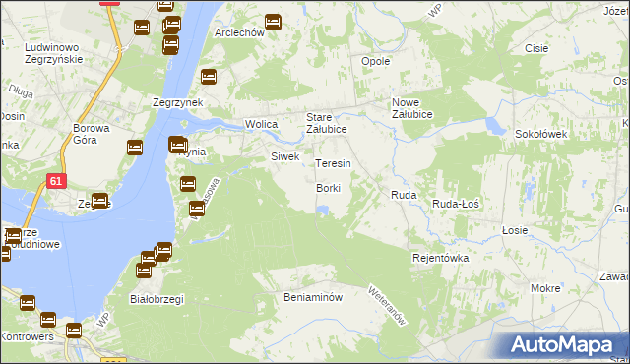Select the Opole village label
The image size is (630, 364).
click(x=376, y=61)
